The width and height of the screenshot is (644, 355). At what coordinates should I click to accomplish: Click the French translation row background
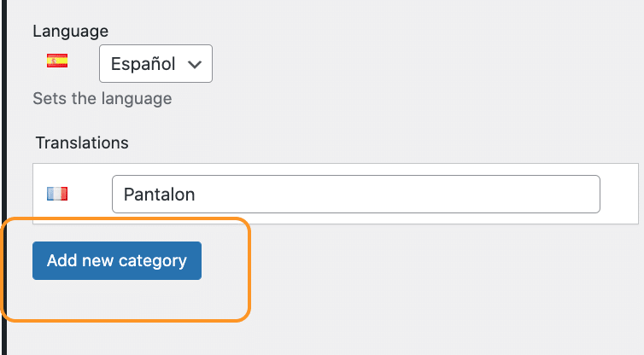tap(336, 194)
